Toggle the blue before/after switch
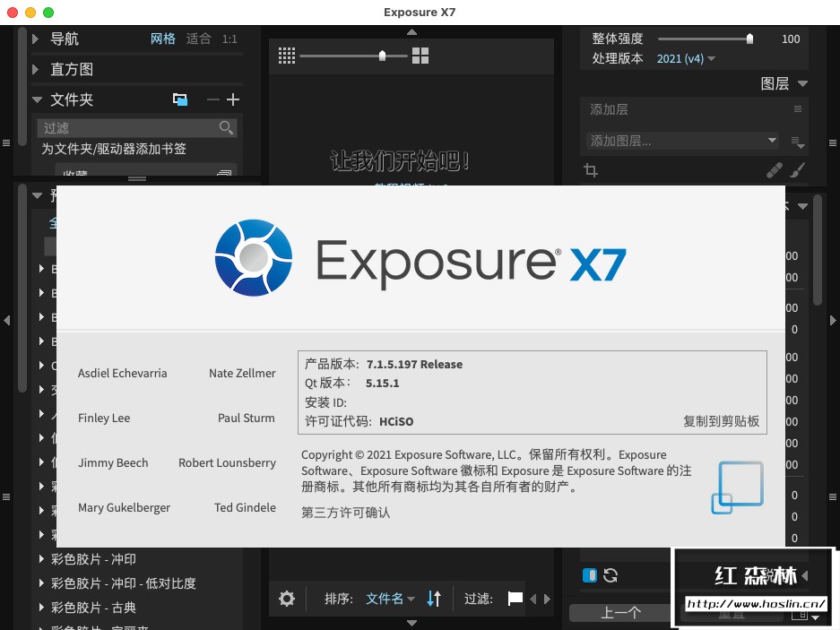Screen dimensions: 840x630 (x=589, y=575)
